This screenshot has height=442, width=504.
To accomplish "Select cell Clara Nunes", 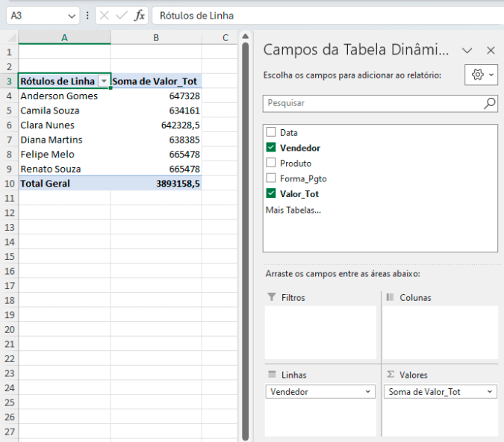I will click(x=64, y=125).
